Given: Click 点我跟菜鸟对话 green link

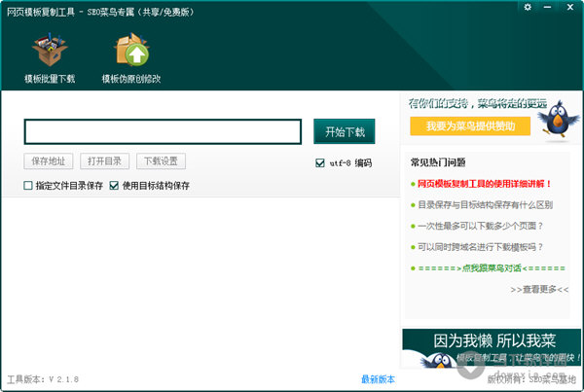Looking at the screenshot, I should [492, 268].
